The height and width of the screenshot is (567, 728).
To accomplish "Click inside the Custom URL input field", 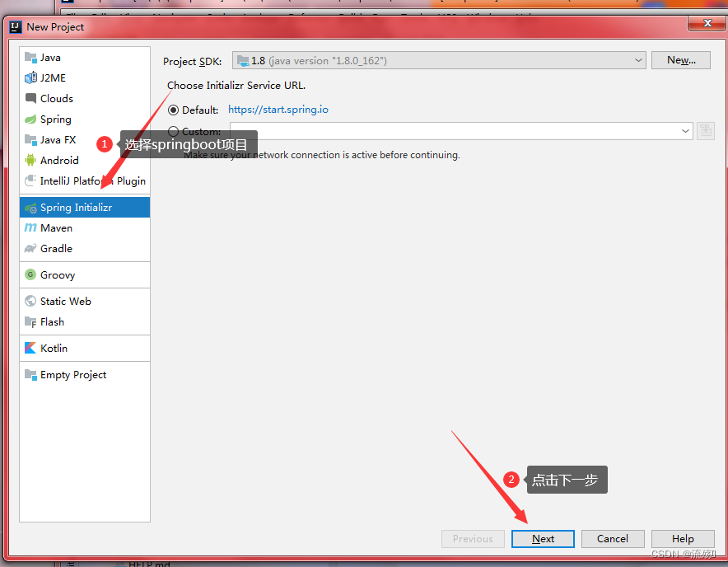I will pos(461,131).
